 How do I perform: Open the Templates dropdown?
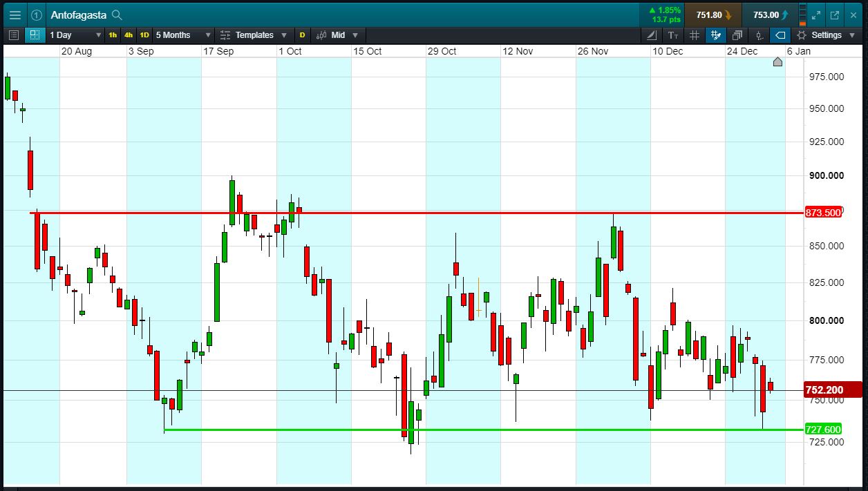pos(254,35)
